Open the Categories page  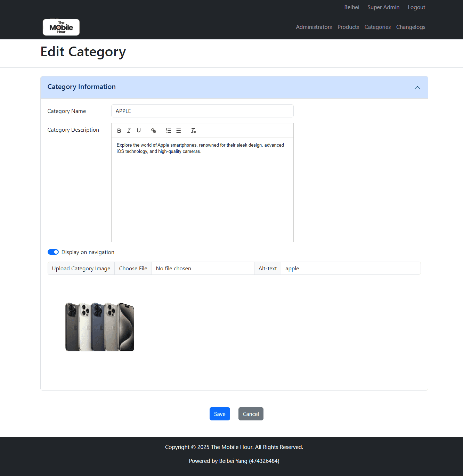pos(377,27)
